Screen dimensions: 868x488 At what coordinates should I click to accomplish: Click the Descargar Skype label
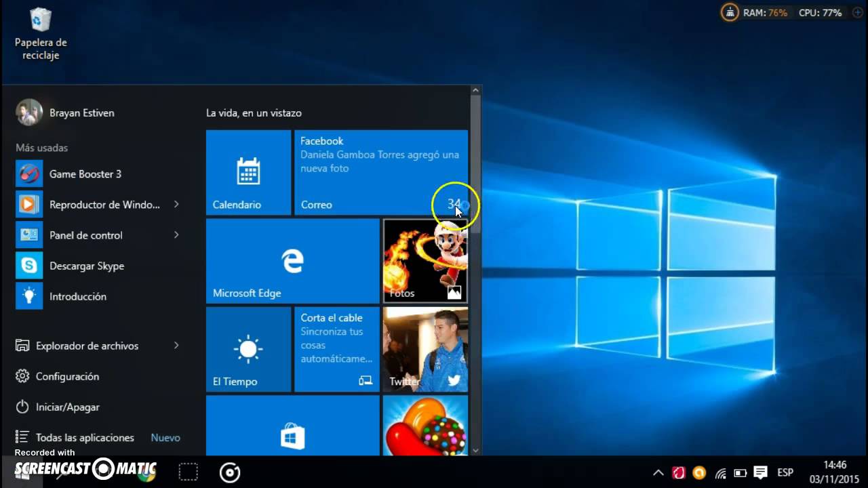tap(87, 266)
